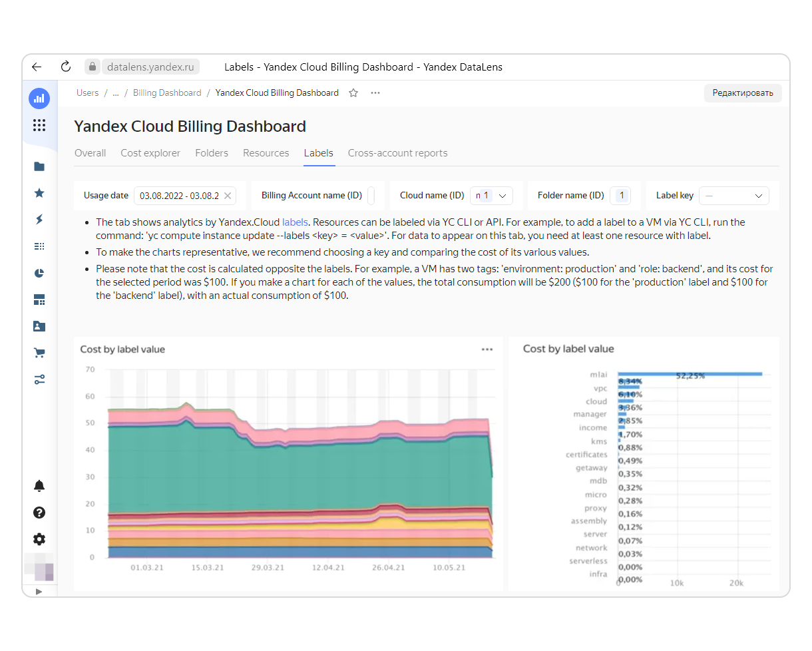Viewport: 812px width, 651px height.
Task: Click the 'Yandex Cloud Billing Dashboard' heading
Action: [190, 126]
